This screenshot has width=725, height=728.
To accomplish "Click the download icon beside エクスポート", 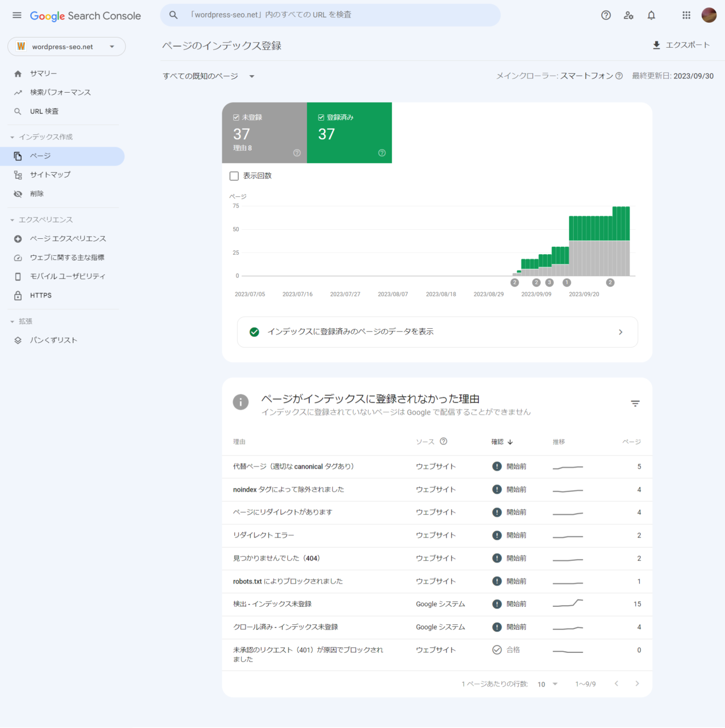I will 656,45.
